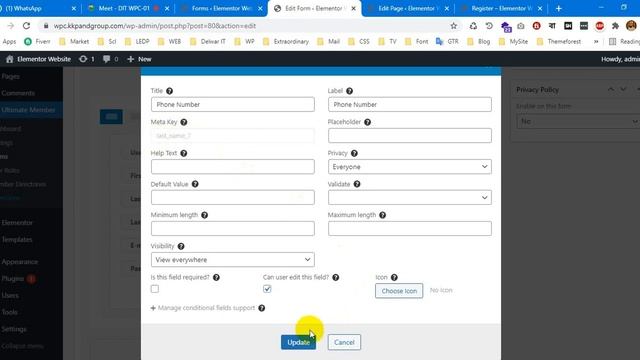640x360 pixels.
Task: Open updates icon in WordPress admin bar
Action: pos(83,59)
